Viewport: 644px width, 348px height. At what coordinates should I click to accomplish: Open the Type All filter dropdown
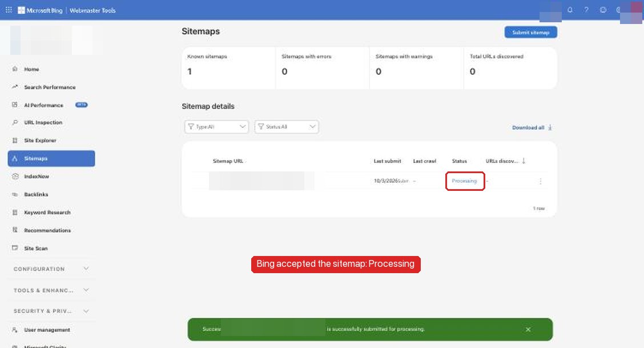pyautogui.click(x=216, y=126)
